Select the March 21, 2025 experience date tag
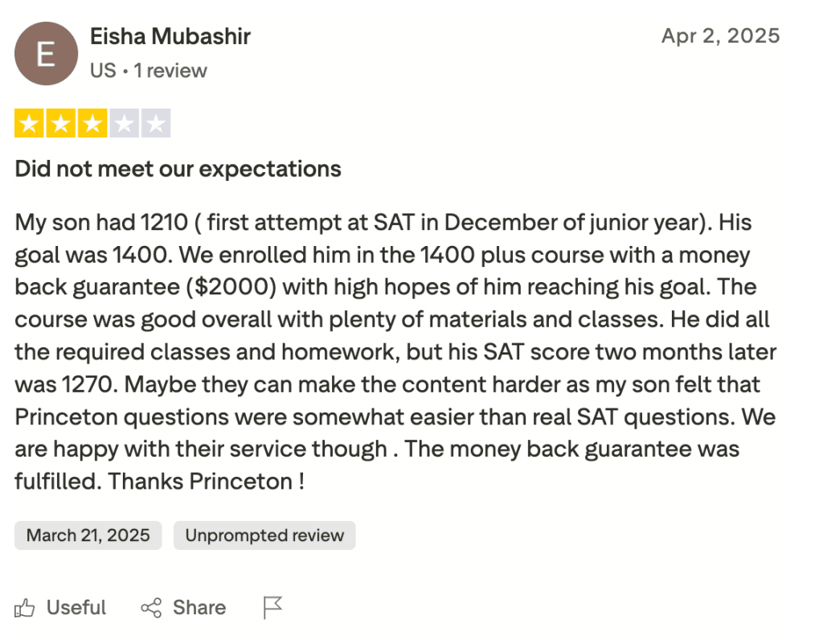823x644 pixels. tap(88, 535)
